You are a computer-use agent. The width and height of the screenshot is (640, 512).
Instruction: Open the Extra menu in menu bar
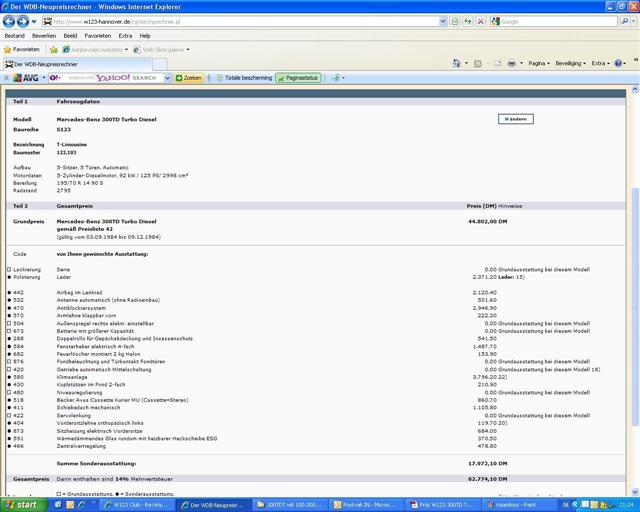coord(125,36)
